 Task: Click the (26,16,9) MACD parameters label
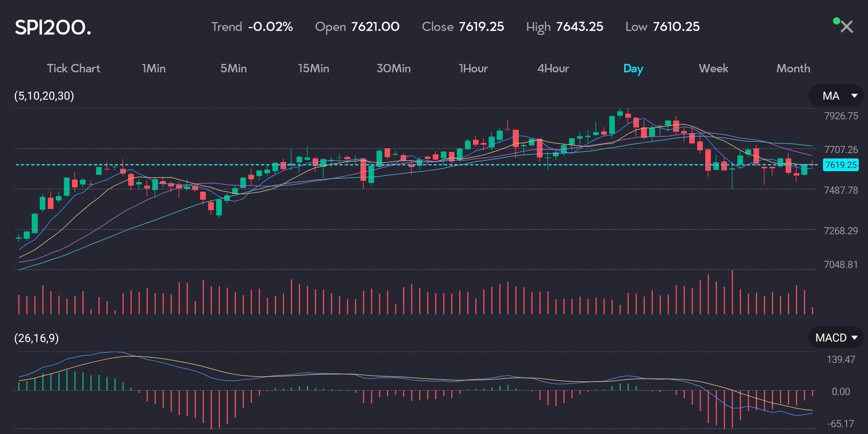click(x=37, y=338)
